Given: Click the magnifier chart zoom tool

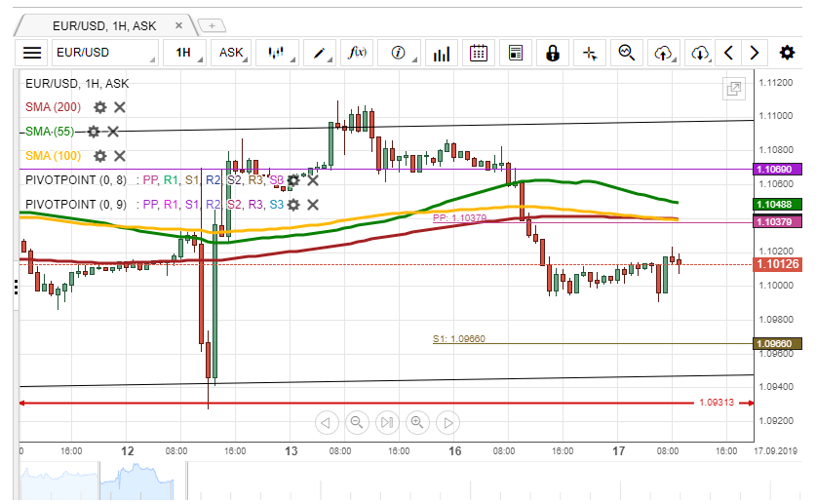Looking at the screenshot, I should pyautogui.click(x=627, y=53).
